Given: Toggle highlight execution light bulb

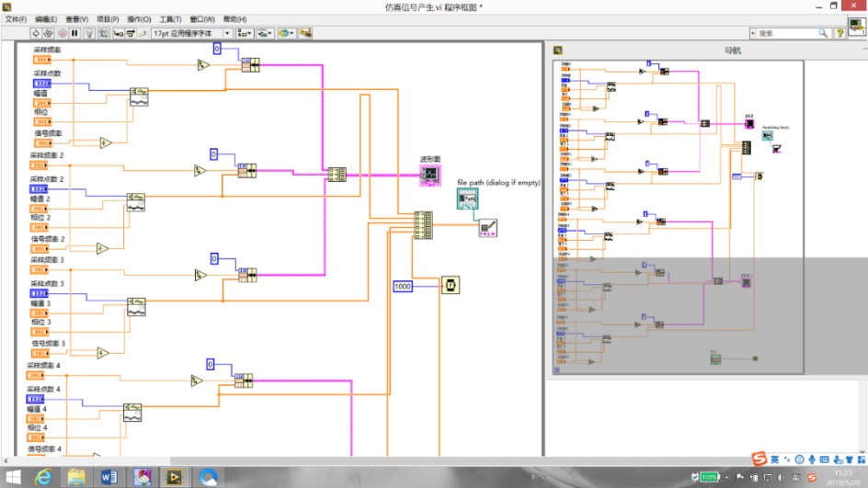Looking at the screenshot, I should coord(89,33).
